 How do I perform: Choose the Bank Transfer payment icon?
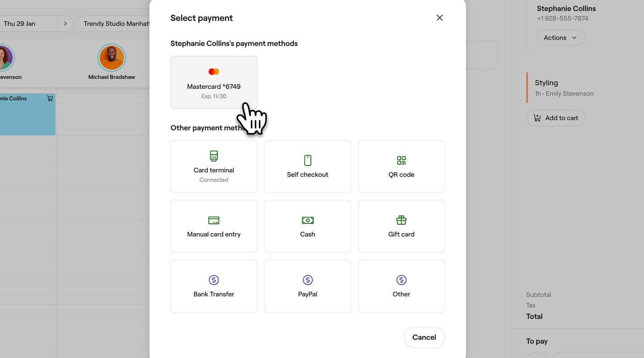coord(213,279)
